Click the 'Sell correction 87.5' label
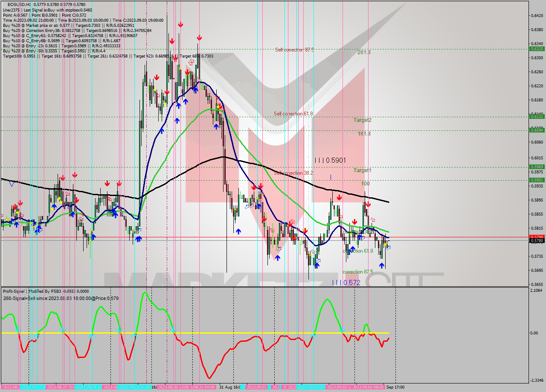 [x=294, y=50]
